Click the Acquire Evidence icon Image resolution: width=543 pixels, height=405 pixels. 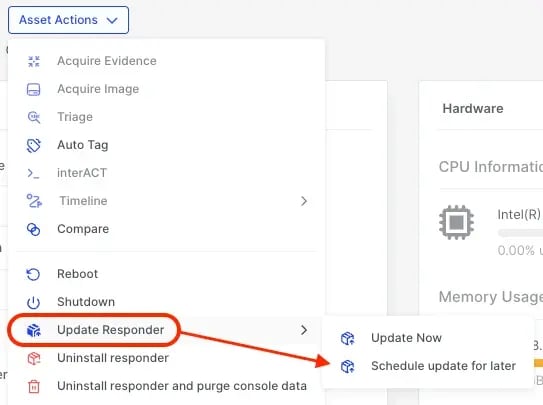pos(34,61)
